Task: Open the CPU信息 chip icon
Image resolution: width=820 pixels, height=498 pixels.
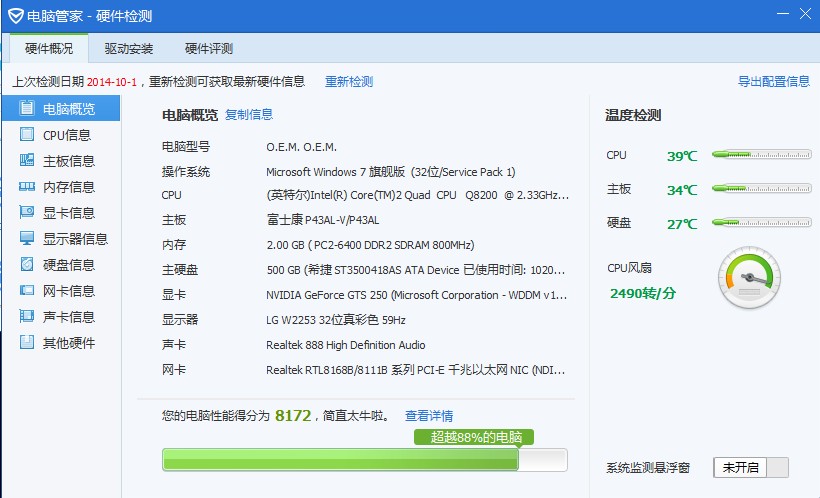Action: (27, 134)
